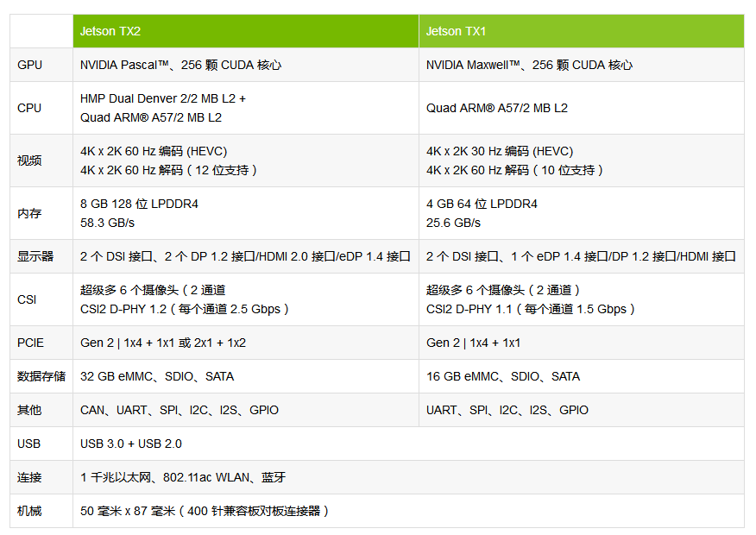This screenshot has width=756, height=535.
Task: Select the HMP Dual Denver 2/2 MB L2 line
Action: click(x=163, y=99)
